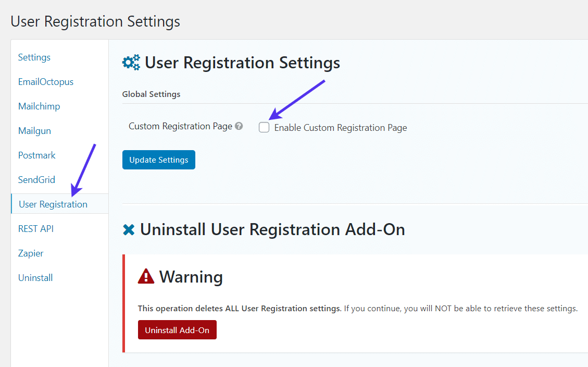Select the User Registration sidebar entry
This screenshot has height=367, width=588.
point(53,204)
